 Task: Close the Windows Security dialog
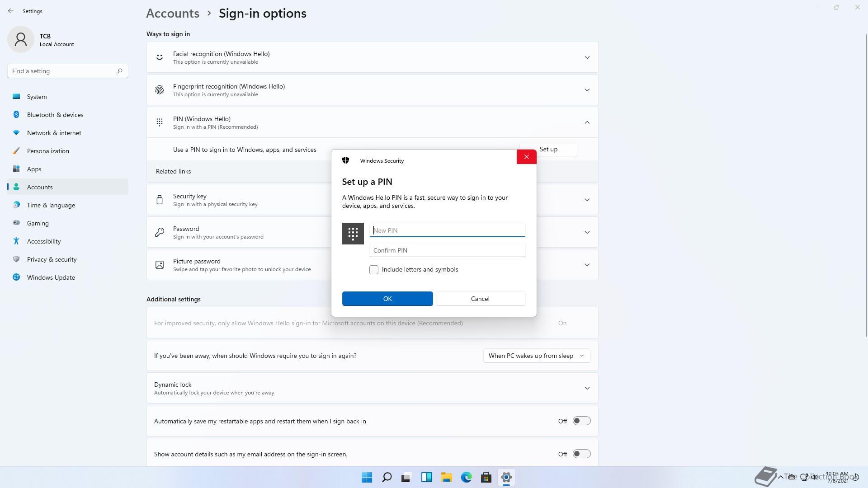pyautogui.click(x=527, y=157)
